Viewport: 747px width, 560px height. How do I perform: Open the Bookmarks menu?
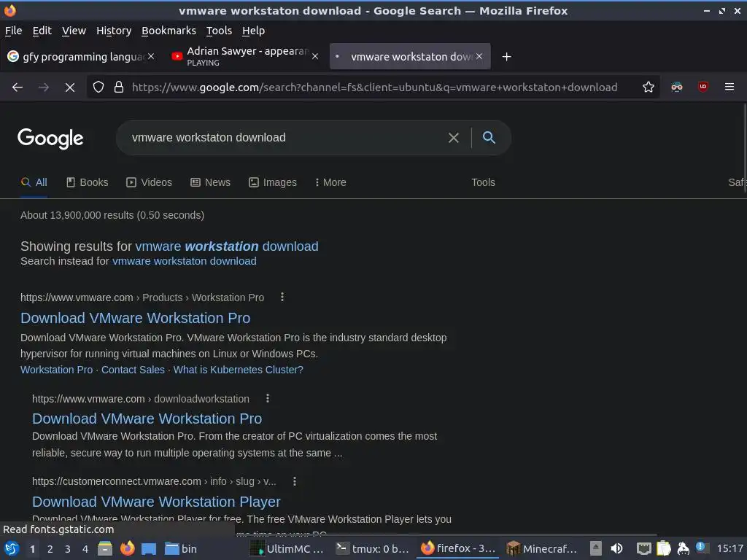[169, 31]
